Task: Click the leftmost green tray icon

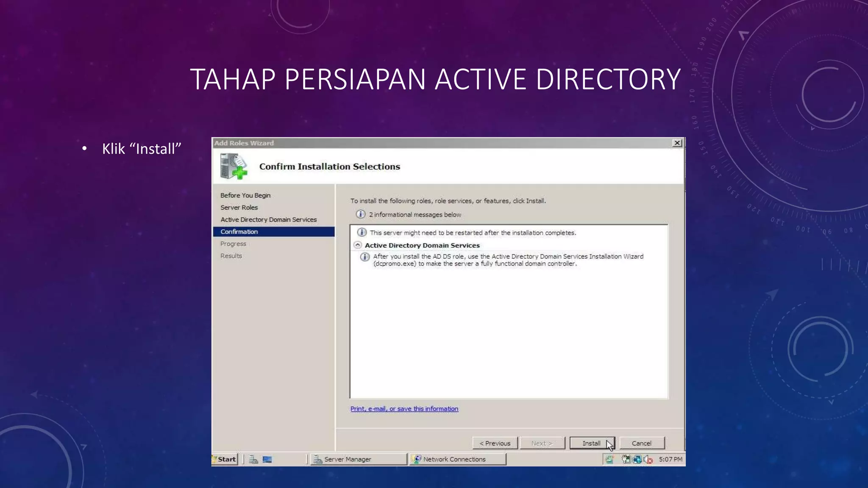Action: [x=609, y=460]
